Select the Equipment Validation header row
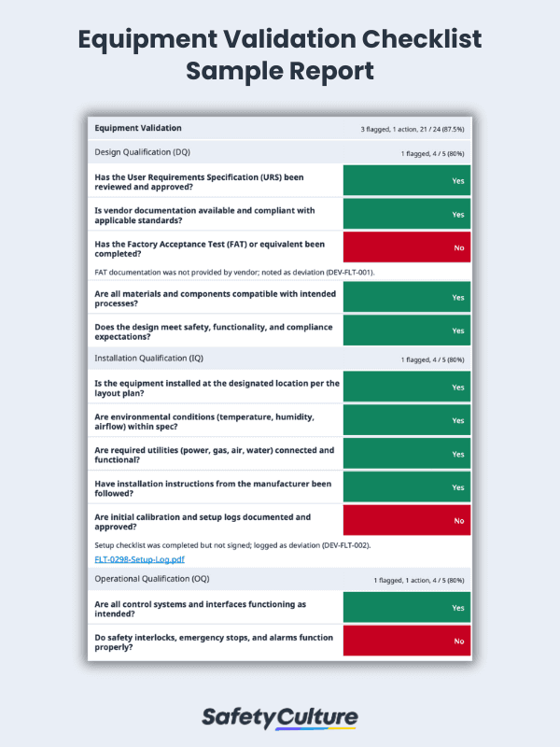The width and height of the screenshot is (560, 747). (x=139, y=128)
